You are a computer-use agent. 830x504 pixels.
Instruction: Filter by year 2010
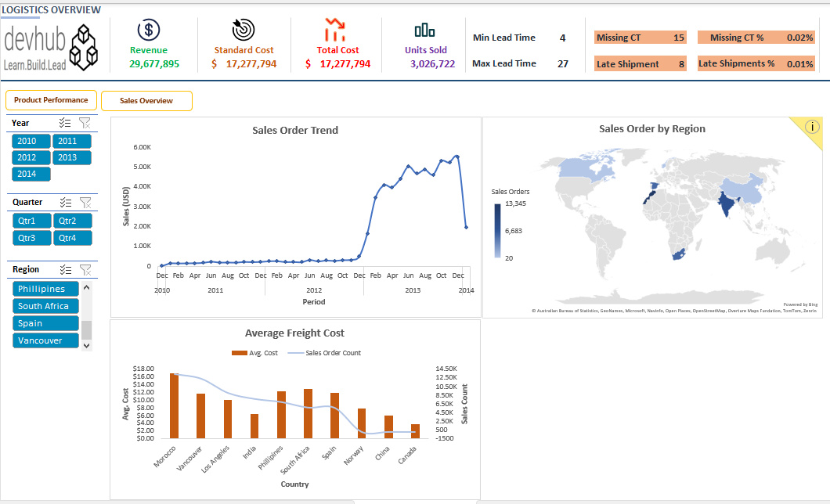31,141
